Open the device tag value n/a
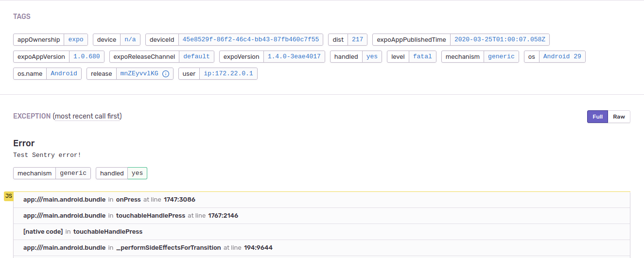644x258 pixels. point(130,40)
